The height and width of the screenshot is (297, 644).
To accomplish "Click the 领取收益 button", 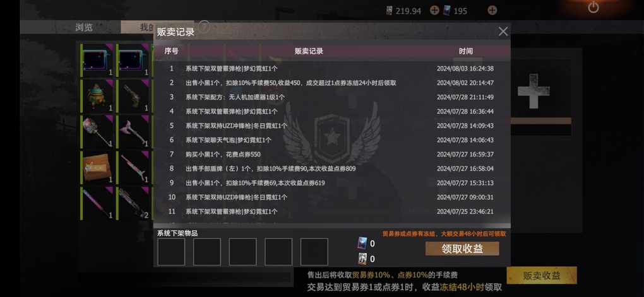I will (462, 248).
